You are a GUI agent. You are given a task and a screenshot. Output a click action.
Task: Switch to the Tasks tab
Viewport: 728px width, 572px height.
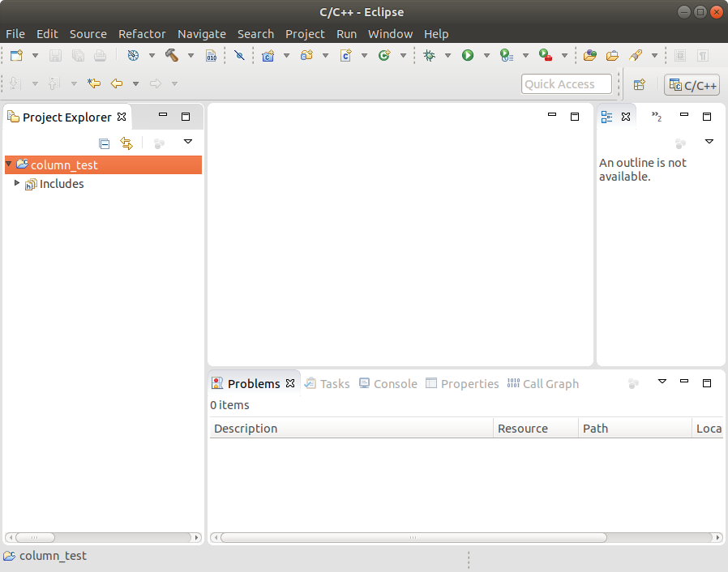pos(328,384)
